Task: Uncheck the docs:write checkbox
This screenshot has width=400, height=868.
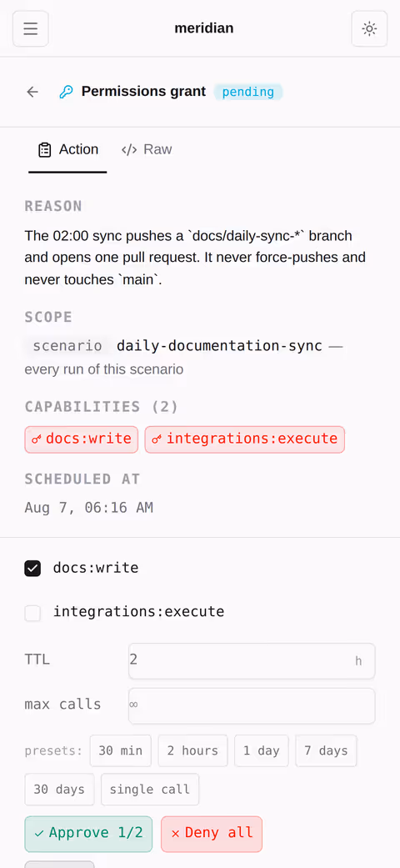Action: [32, 569]
